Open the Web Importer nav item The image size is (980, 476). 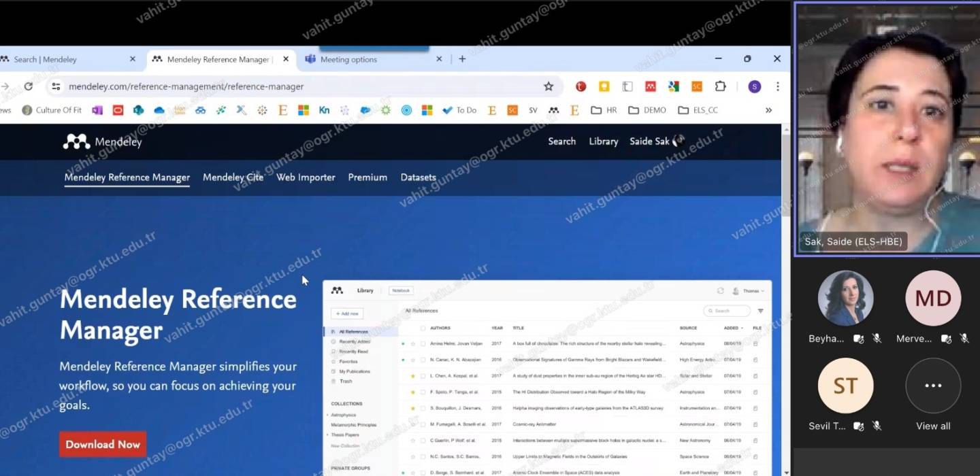coord(306,177)
